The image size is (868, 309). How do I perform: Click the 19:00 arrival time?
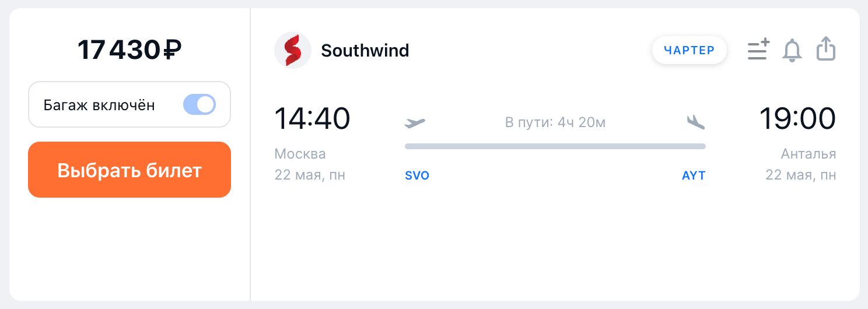797,118
